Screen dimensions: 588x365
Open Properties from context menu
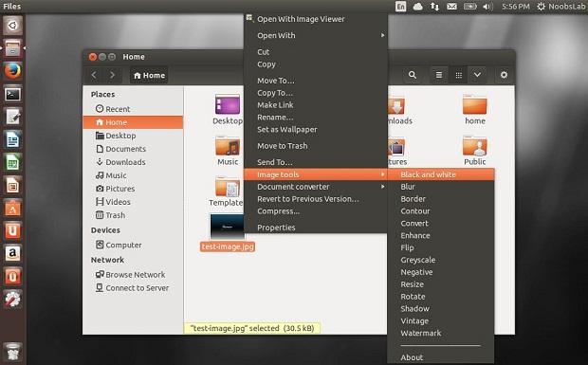click(x=316, y=228)
